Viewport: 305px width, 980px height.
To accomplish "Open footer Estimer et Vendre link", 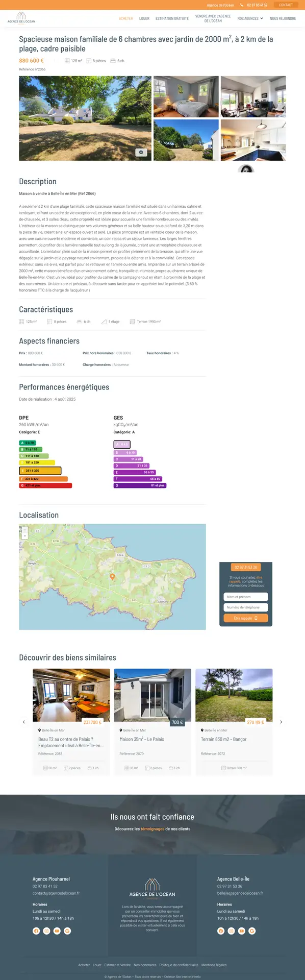I will click(x=117, y=965).
